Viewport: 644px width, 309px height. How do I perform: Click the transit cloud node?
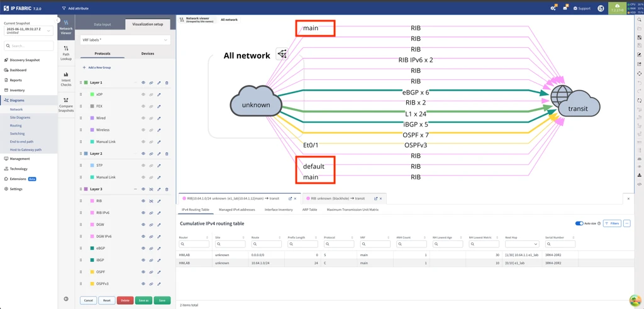point(575,103)
